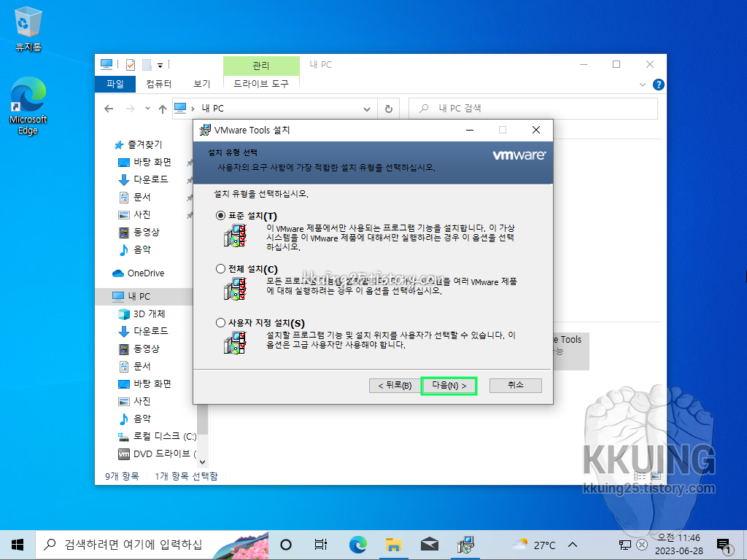This screenshot has height=560, width=747.
Task: Open the Windows Start menu
Action: [x=18, y=545]
